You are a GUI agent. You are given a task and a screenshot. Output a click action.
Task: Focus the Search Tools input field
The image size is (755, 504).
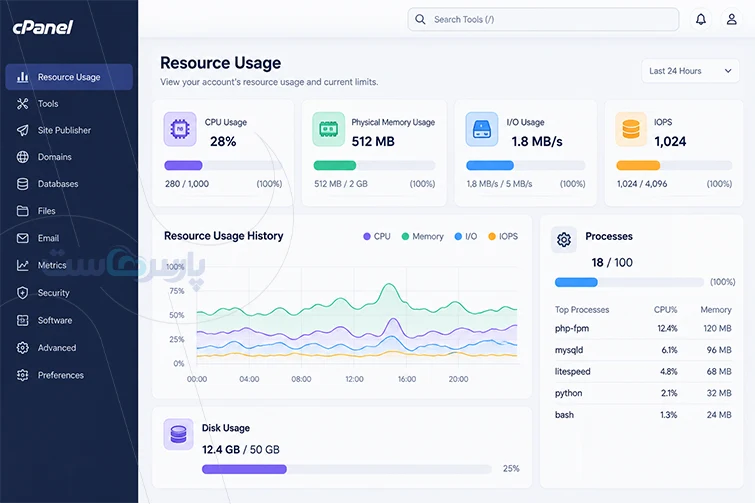(x=543, y=19)
